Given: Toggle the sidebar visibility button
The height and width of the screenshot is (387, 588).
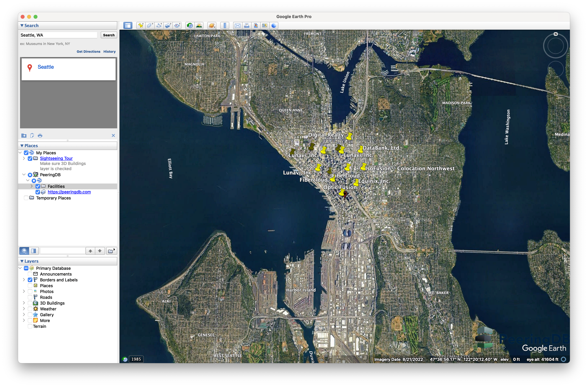Looking at the screenshot, I should click(128, 25).
